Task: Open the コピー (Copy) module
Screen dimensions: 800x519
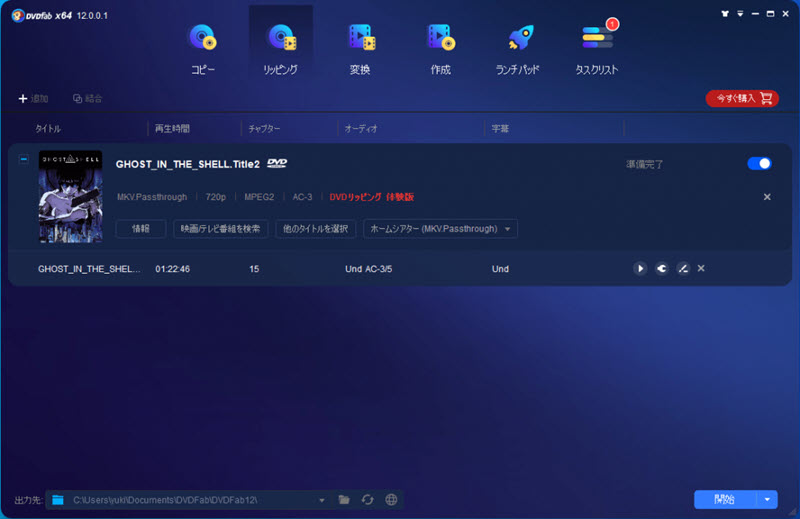Action: click(x=203, y=48)
